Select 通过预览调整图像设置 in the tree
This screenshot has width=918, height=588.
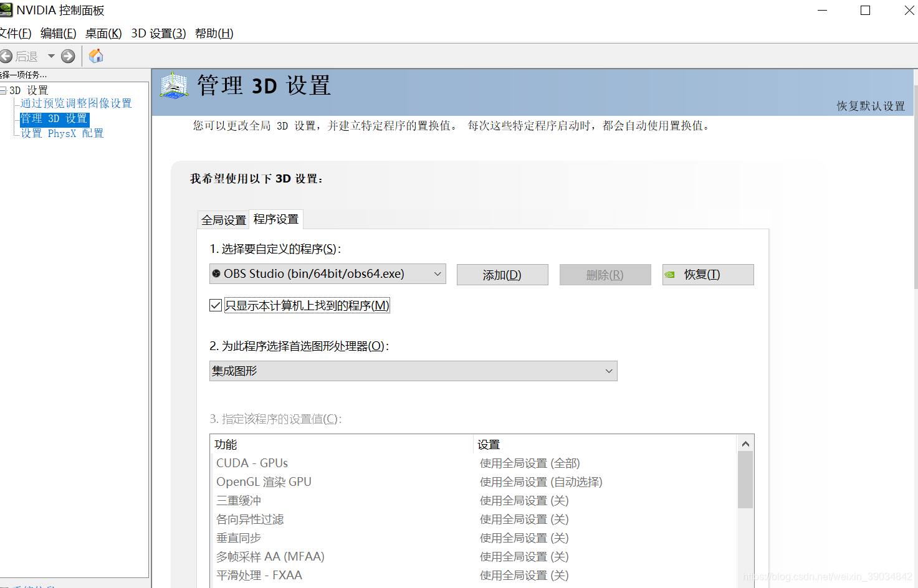coord(76,103)
